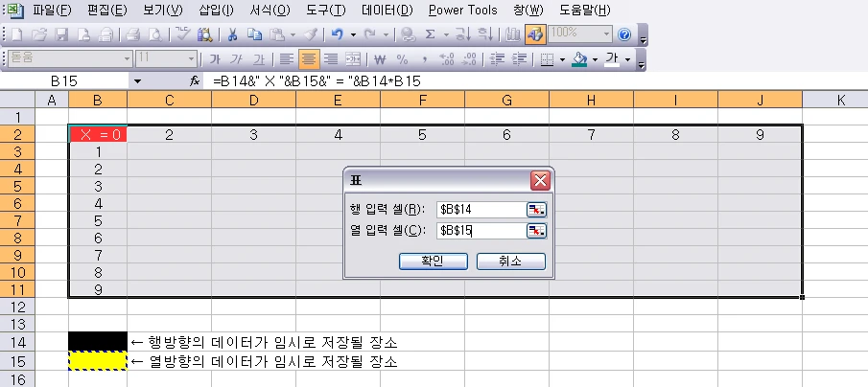The image size is (868, 387).
Task: Open the 편집(E) menu
Action: click(x=106, y=10)
